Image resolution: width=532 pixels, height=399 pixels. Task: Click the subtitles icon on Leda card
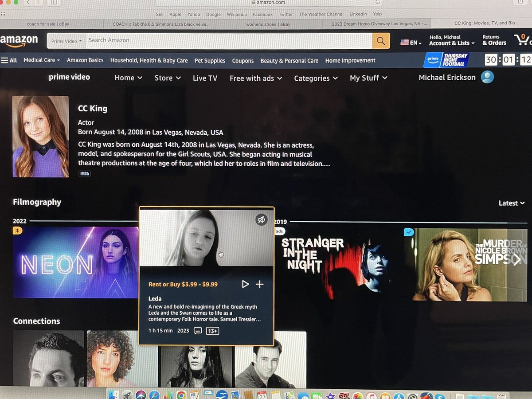pos(198,331)
